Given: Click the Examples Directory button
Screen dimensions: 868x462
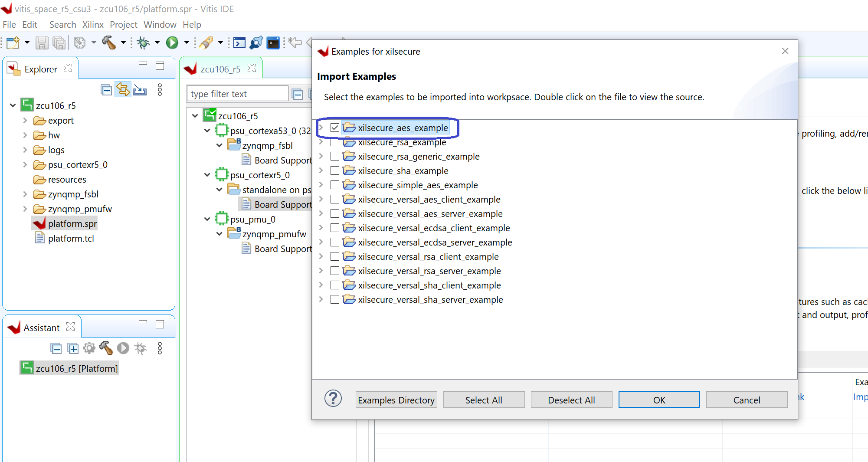Looking at the screenshot, I should (x=396, y=400).
